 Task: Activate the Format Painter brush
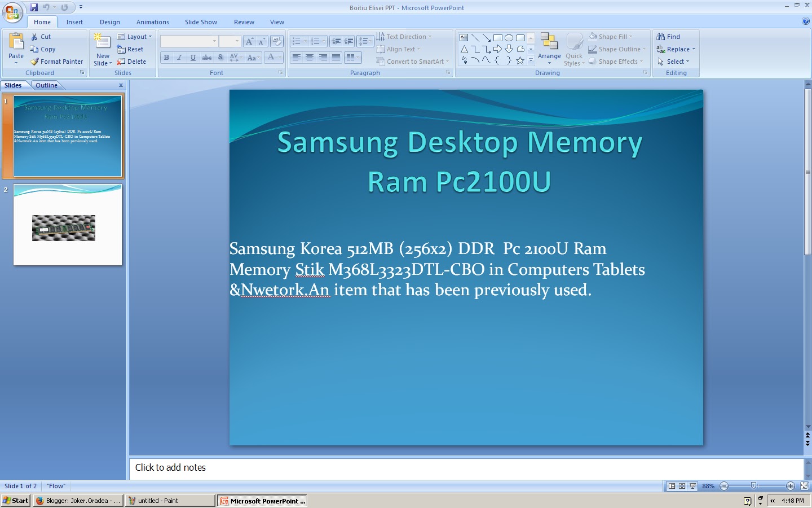click(57, 62)
